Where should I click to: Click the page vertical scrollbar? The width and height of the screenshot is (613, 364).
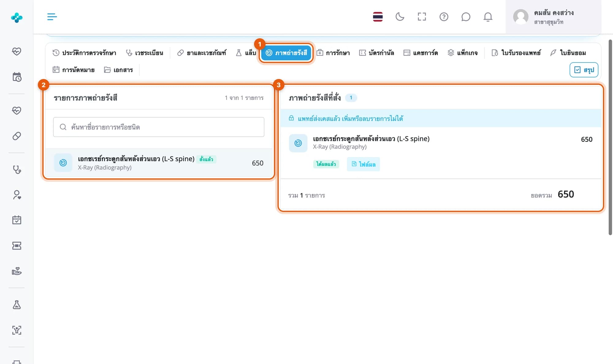coord(610,137)
